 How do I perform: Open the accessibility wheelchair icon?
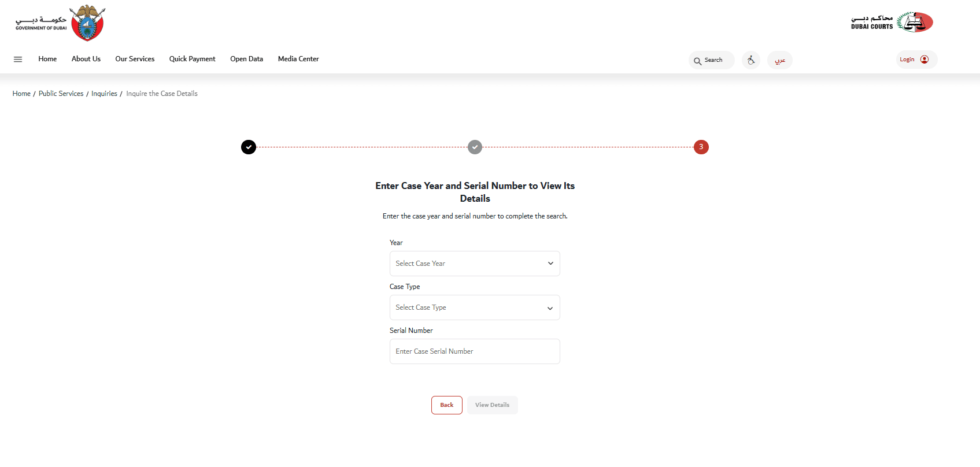click(x=751, y=60)
